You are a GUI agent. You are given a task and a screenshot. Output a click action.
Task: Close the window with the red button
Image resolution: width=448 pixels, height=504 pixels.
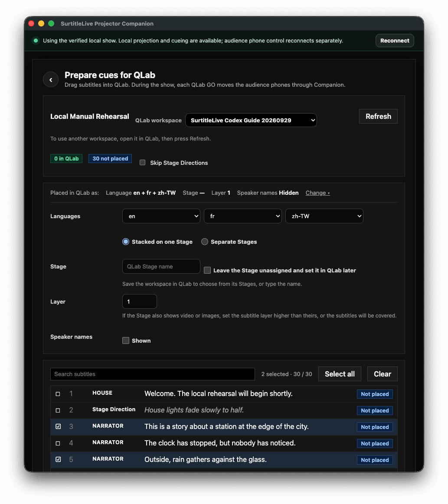(31, 23)
